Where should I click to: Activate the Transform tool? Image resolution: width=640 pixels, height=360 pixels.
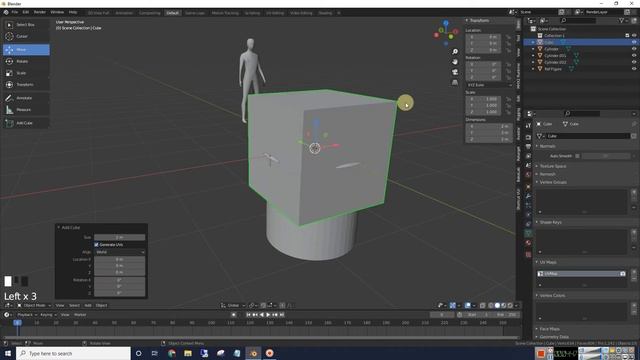[26, 84]
